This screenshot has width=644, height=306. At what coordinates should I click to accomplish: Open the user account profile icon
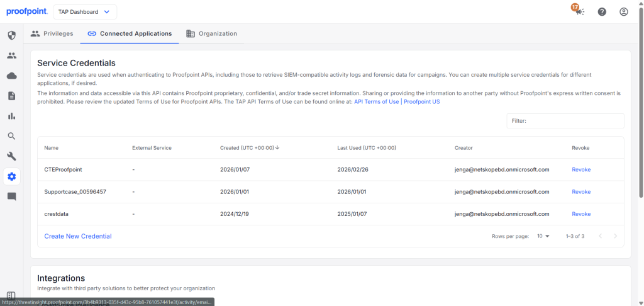tap(624, 12)
